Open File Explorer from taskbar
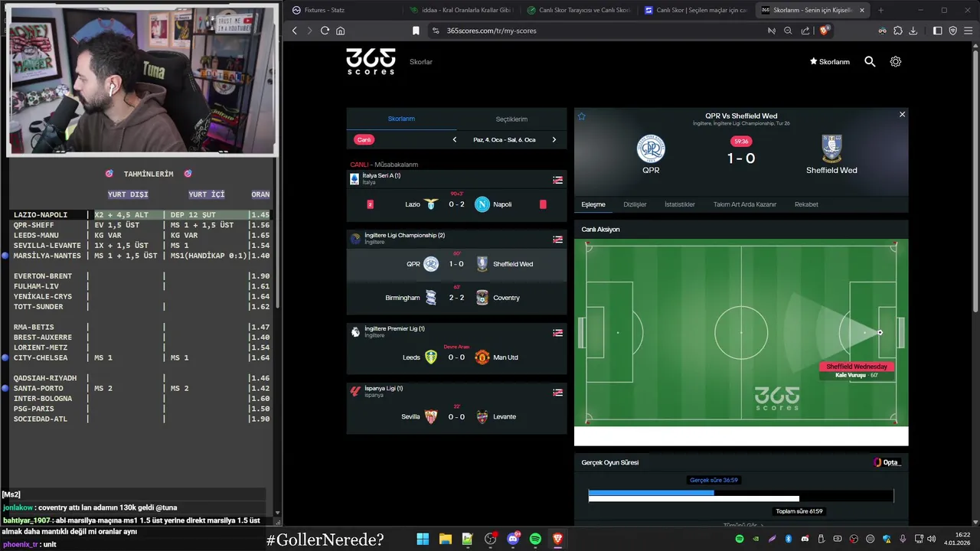Image resolution: width=980 pixels, height=551 pixels. (445, 539)
